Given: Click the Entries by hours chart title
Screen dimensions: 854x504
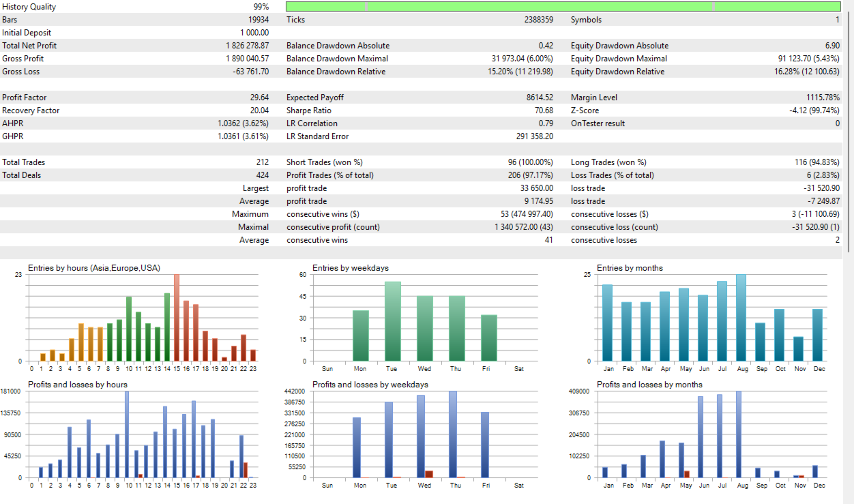Looking at the screenshot, I should pyautogui.click(x=94, y=268).
